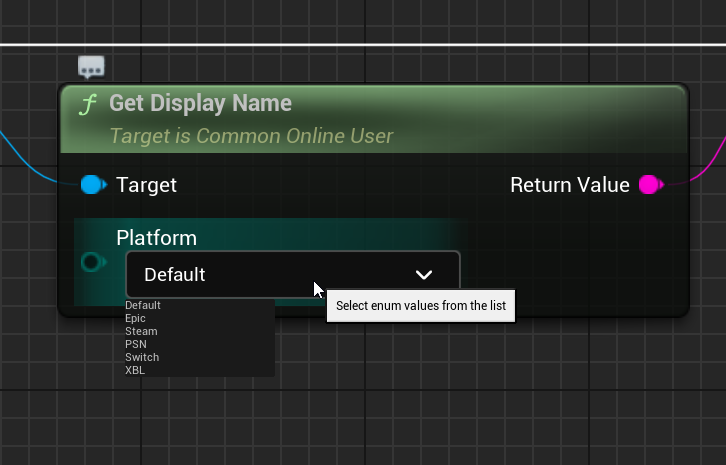
Task: Click the Target pin label
Action: click(146, 185)
